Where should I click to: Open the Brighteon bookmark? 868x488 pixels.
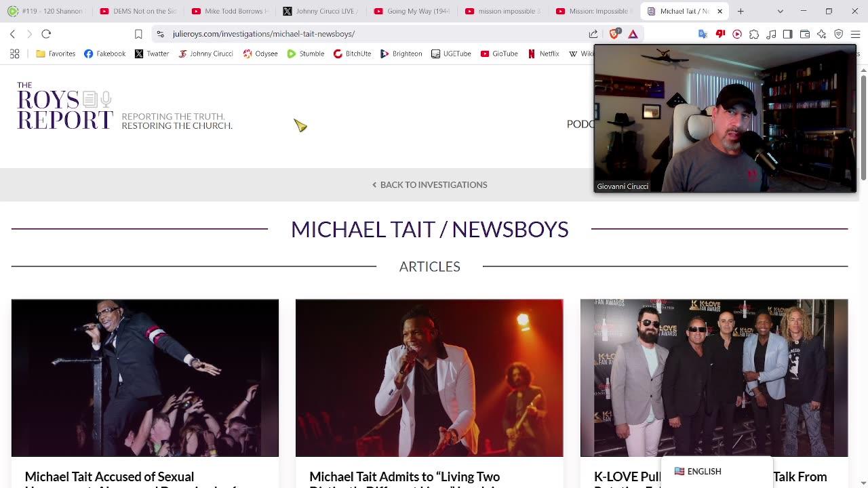click(x=401, y=54)
